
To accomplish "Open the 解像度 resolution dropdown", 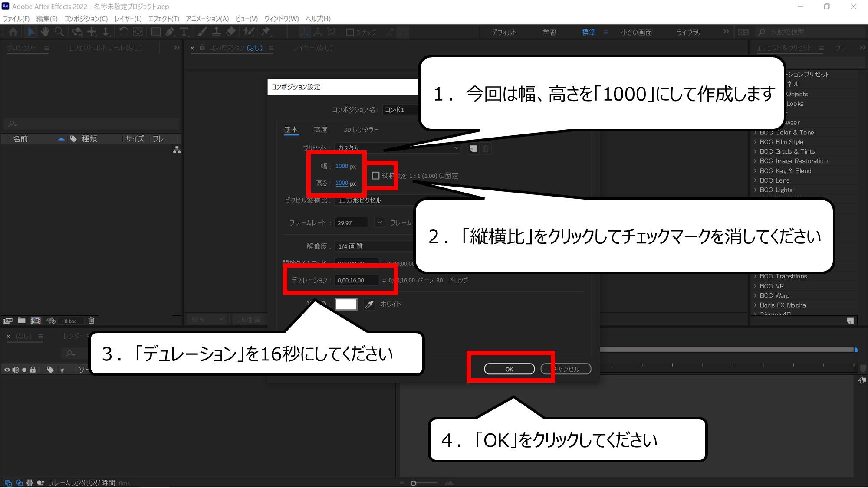I will (375, 246).
